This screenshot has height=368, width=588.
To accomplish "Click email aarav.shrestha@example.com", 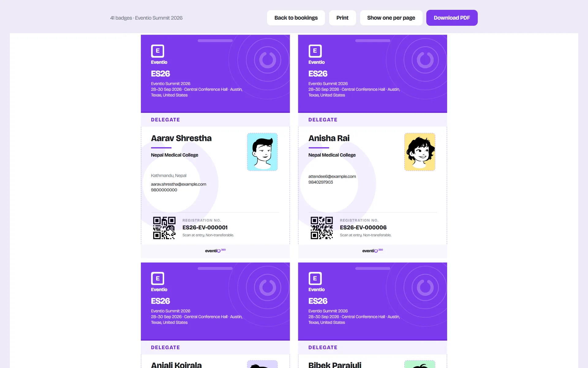I will point(179,184).
